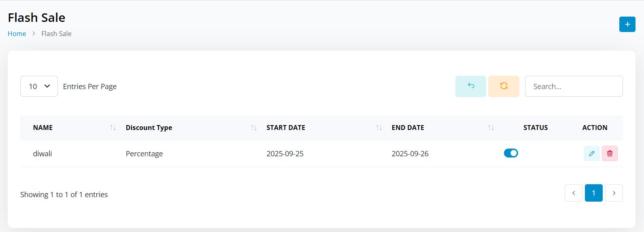Toggle the diwali sale status switch

click(x=511, y=153)
